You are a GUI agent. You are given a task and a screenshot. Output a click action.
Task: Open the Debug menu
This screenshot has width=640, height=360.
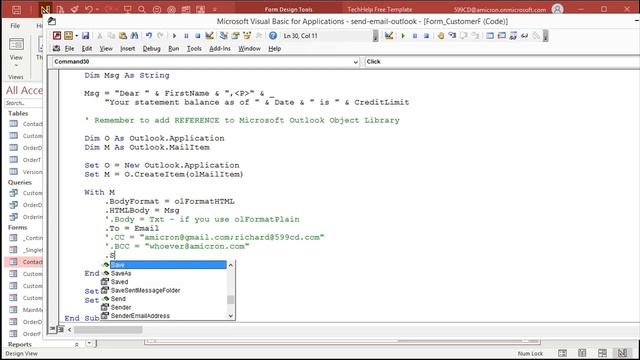(x=151, y=49)
